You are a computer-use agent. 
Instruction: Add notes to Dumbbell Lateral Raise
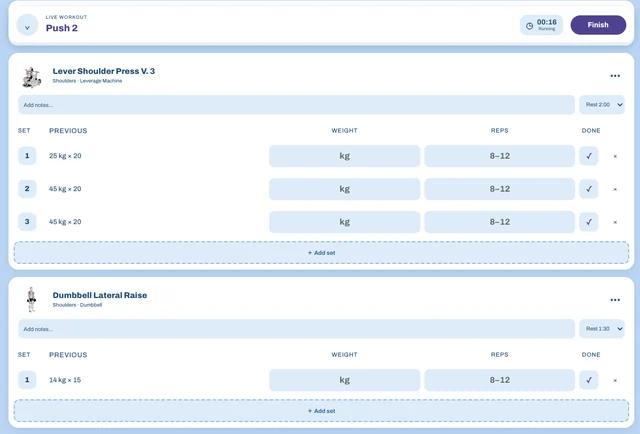pos(296,329)
